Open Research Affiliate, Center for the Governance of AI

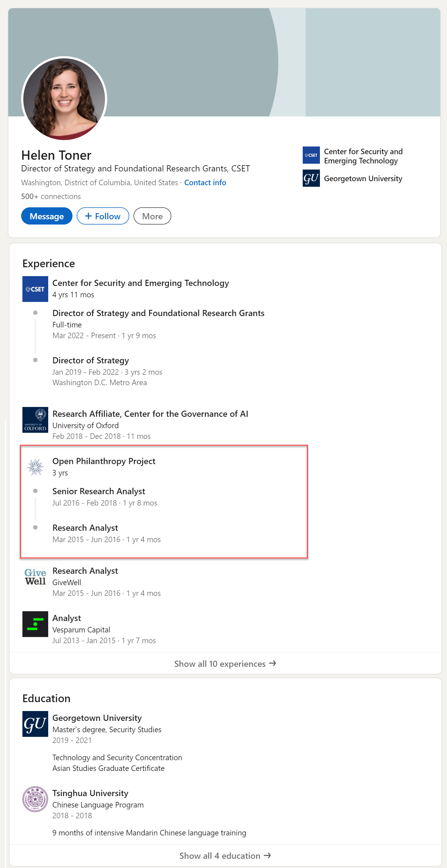coord(150,413)
